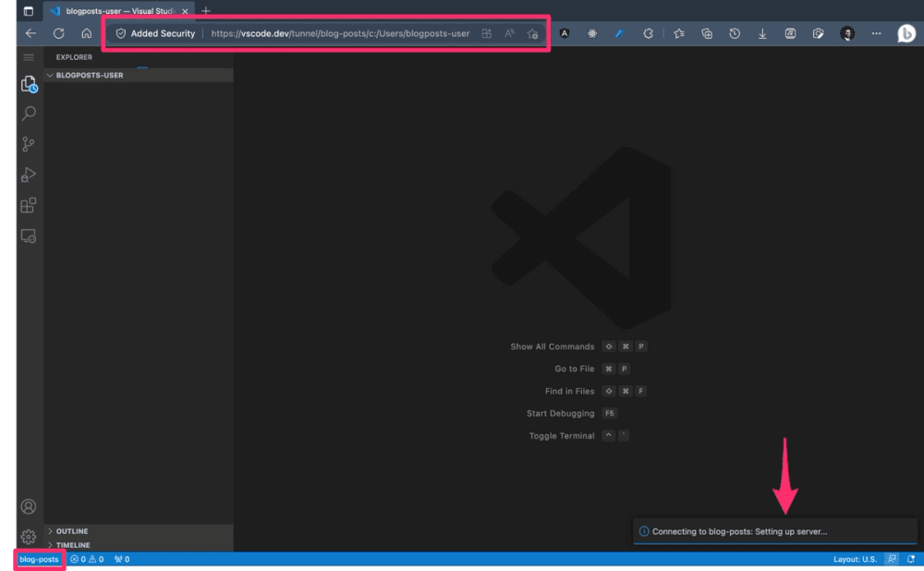This screenshot has width=924, height=571.
Task: Open the Source Control view
Action: pyautogui.click(x=28, y=143)
